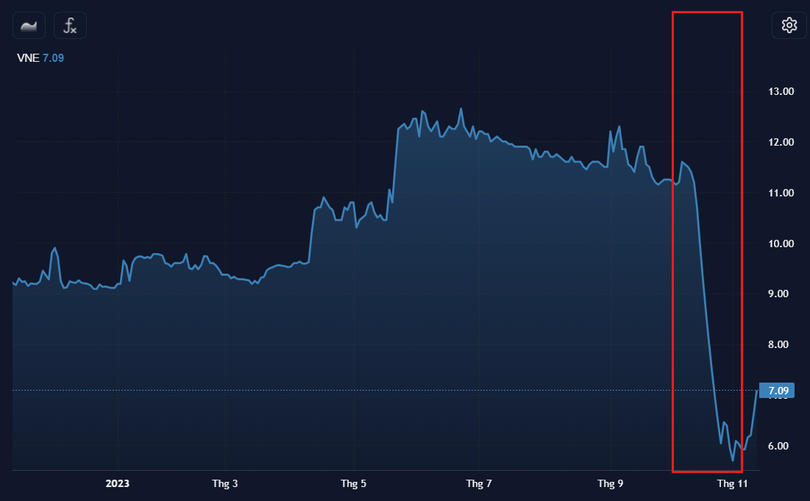The image size is (810, 501).
Task: Click the 7.09 value beside VNE
Action: [54, 58]
